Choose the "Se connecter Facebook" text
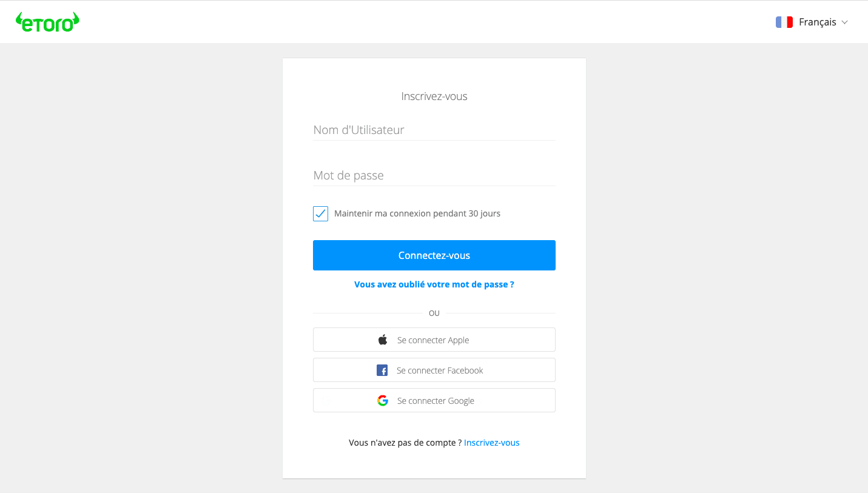 [440, 371]
